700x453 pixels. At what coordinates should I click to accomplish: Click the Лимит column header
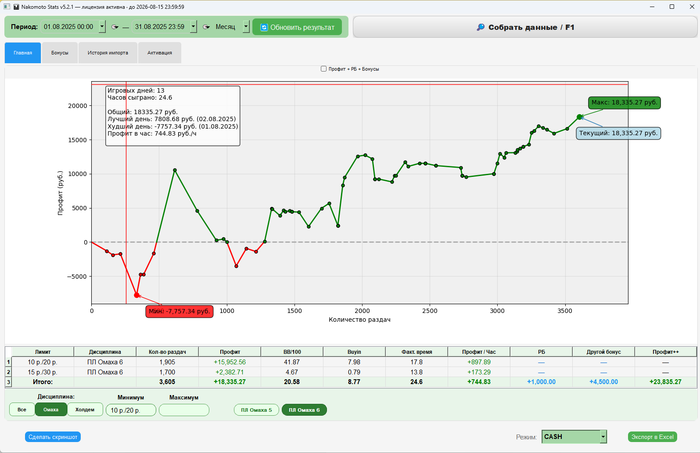click(x=42, y=352)
